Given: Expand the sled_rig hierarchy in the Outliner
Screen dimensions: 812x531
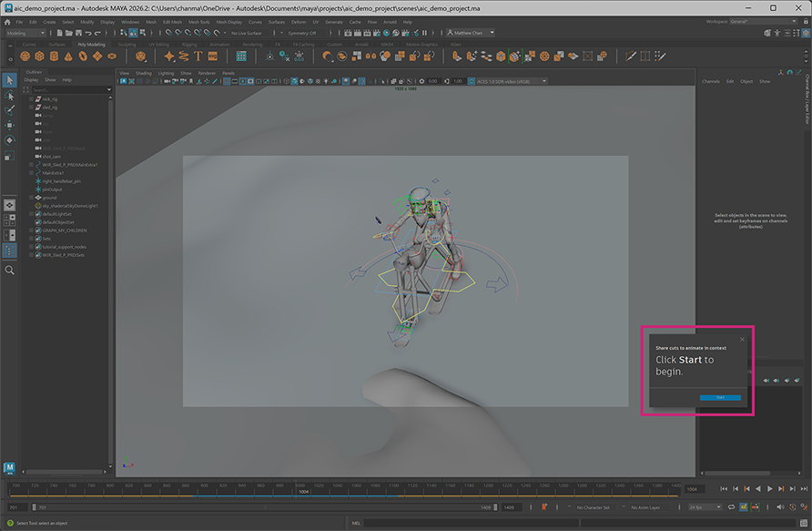Looking at the screenshot, I should 30,107.
